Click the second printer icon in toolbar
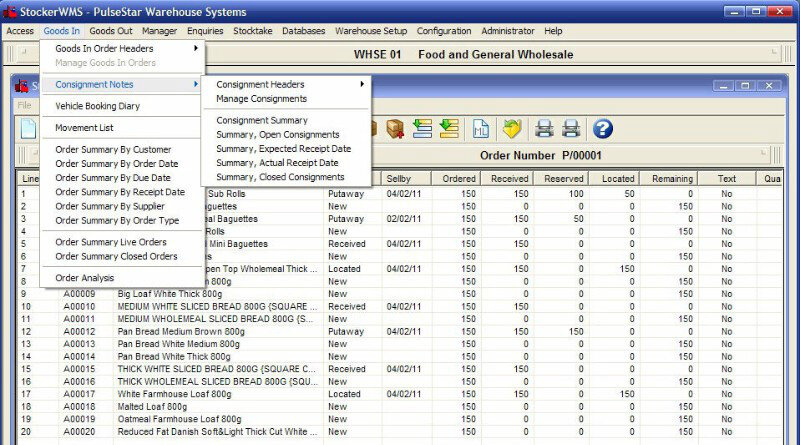The width and height of the screenshot is (800, 445). pos(571,128)
